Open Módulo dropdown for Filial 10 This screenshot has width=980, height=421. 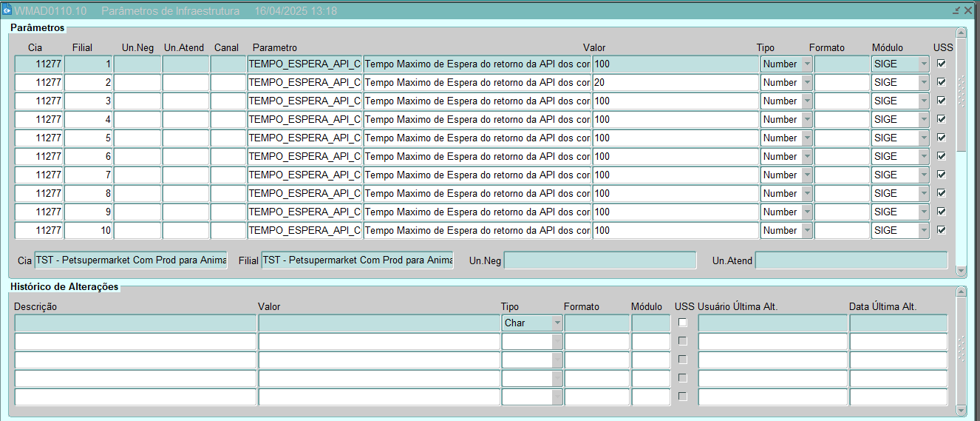pos(923,231)
